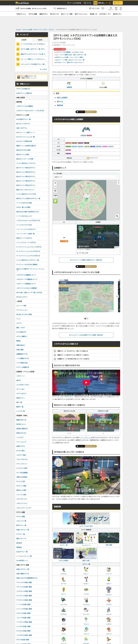138x644 pixels.
Task: Open the comments speech bubble icon
Action: [103, 8]
